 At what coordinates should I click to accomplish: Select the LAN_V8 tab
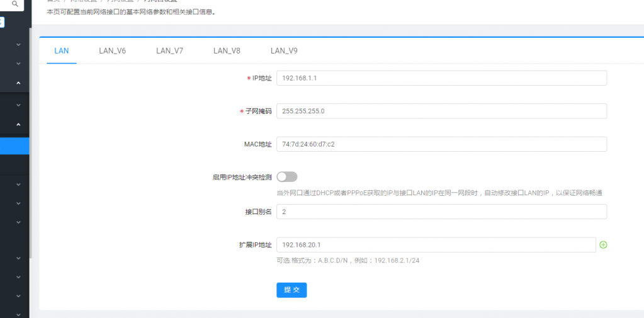[x=227, y=51]
